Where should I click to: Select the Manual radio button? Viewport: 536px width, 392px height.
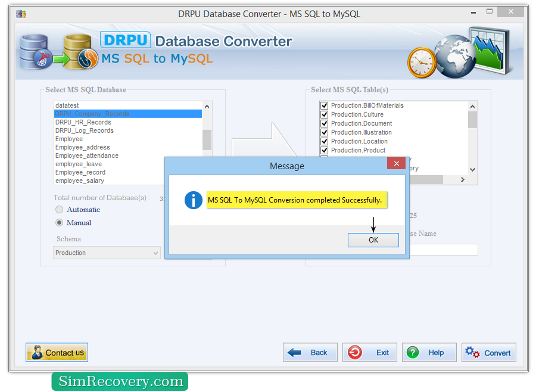click(59, 223)
